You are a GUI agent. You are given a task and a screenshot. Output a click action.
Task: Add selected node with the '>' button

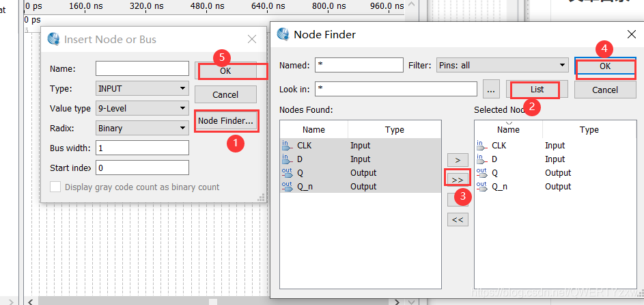click(458, 160)
